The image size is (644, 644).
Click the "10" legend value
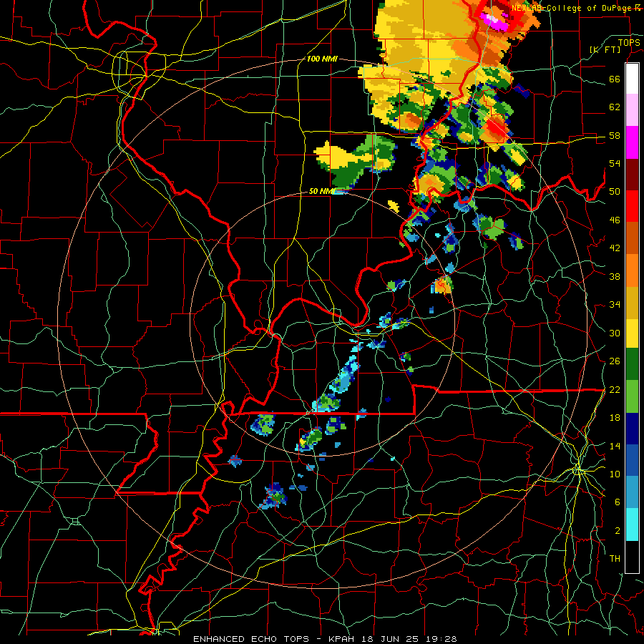click(x=615, y=474)
